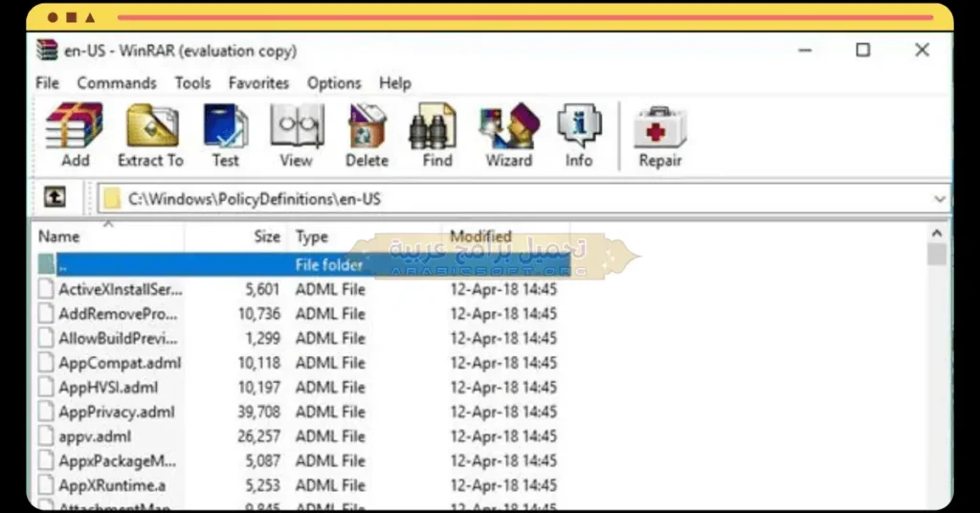The width and height of the screenshot is (980, 513).
Task: Select the parent folder '..' row
Action: coord(304,264)
